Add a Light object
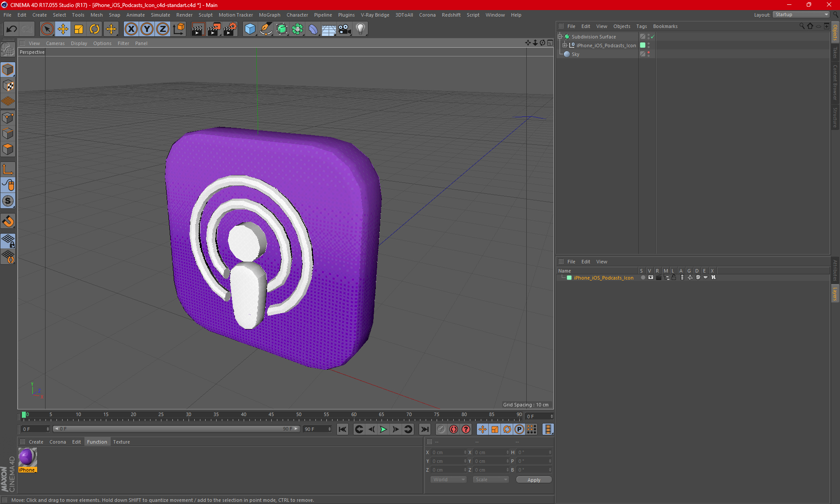The width and height of the screenshot is (840, 504). (x=360, y=29)
